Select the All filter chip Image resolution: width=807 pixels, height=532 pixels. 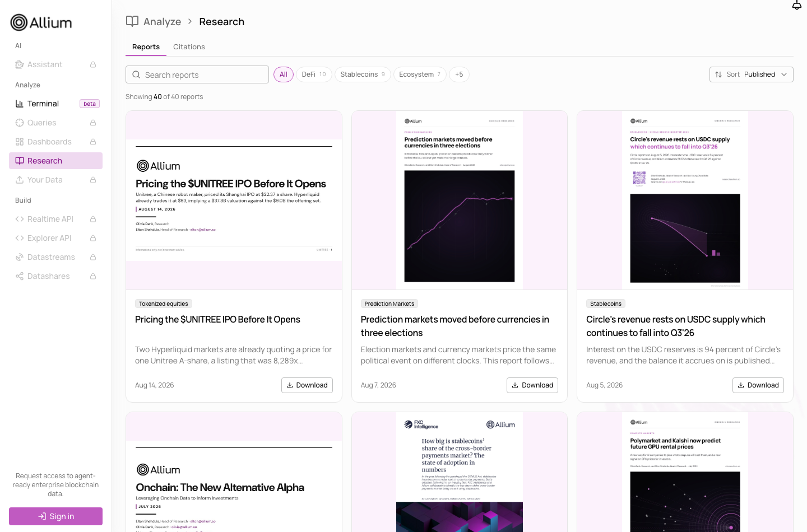pyautogui.click(x=284, y=74)
